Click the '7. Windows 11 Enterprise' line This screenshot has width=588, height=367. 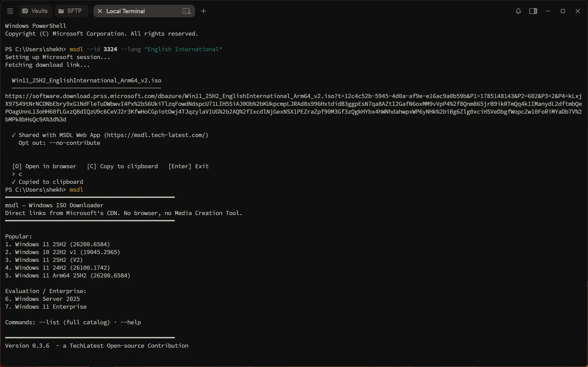[x=46, y=307]
